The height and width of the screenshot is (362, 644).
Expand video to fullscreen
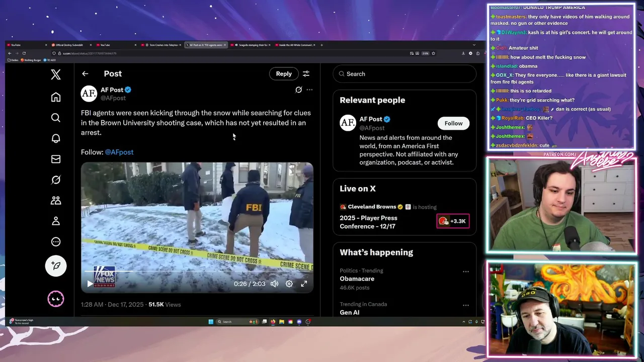(x=304, y=284)
